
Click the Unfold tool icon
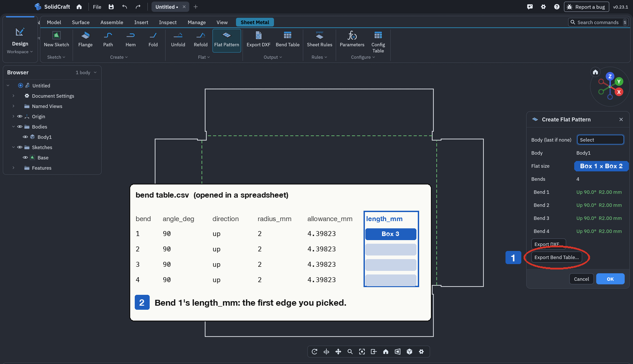178,35
